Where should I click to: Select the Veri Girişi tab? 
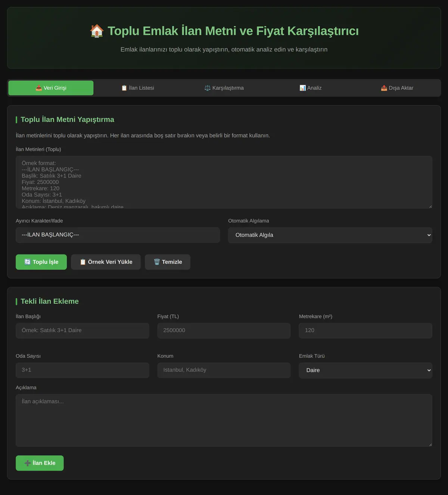click(x=51, y=88)
